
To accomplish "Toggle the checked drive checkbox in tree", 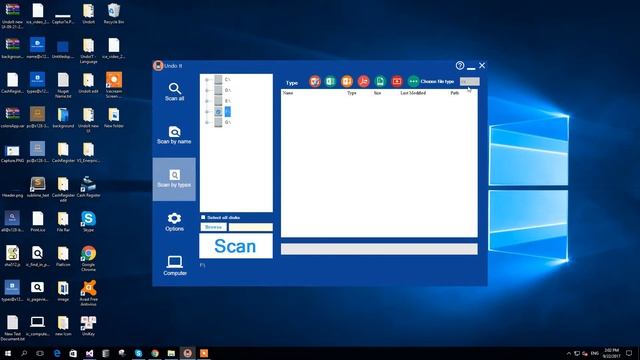I will pyautogui.click(x=218, y=111).
